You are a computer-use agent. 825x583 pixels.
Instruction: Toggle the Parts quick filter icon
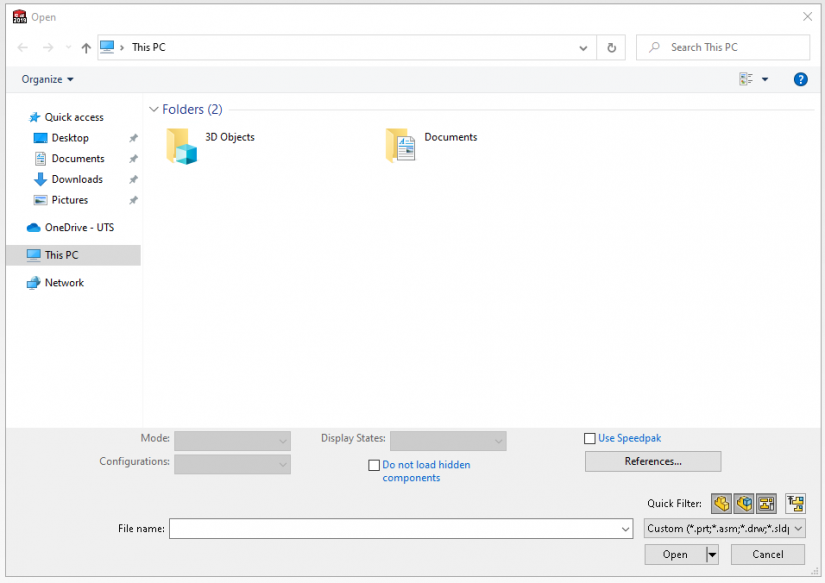[721, 504]
